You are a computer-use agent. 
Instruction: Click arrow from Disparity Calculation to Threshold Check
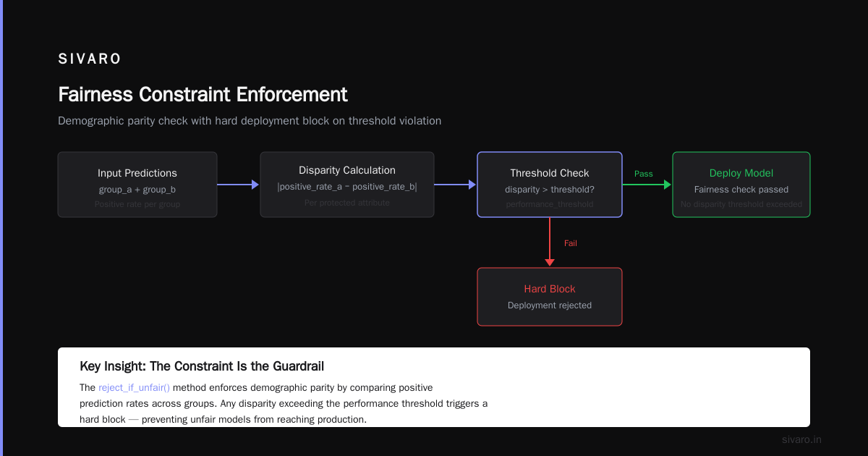click(455, 185)
